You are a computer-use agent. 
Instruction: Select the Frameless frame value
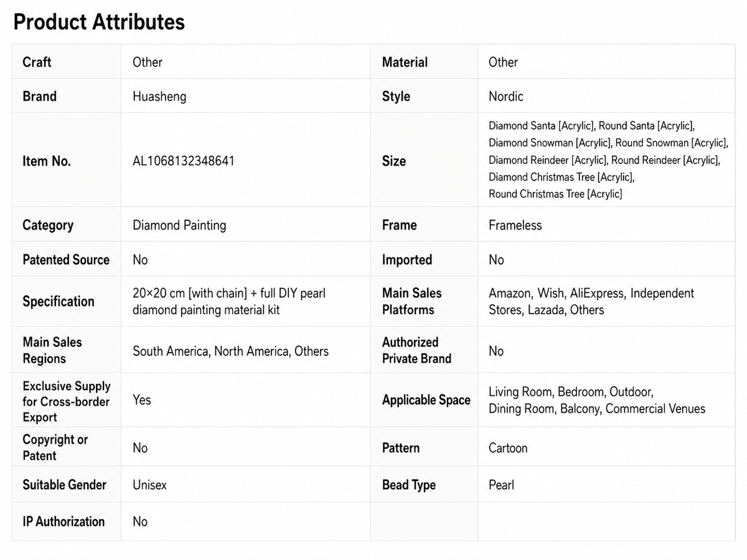click(515, 225)
